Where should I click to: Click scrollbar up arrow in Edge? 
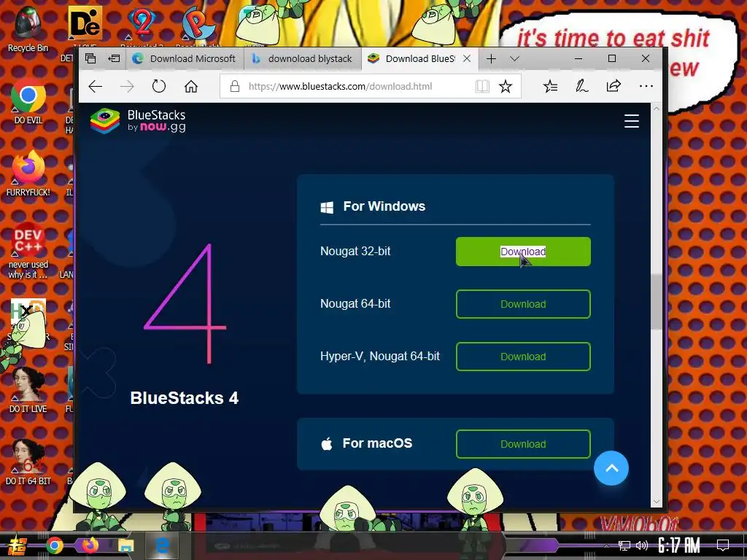(x=657, y=109)
